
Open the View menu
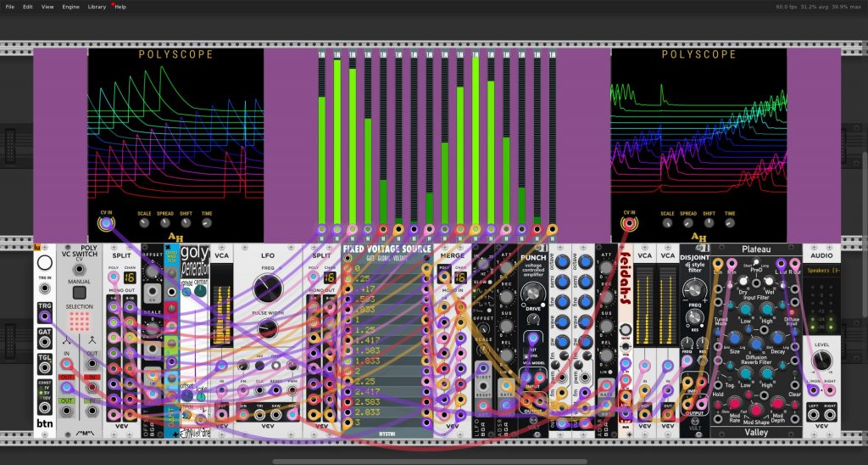pos(47,7)
